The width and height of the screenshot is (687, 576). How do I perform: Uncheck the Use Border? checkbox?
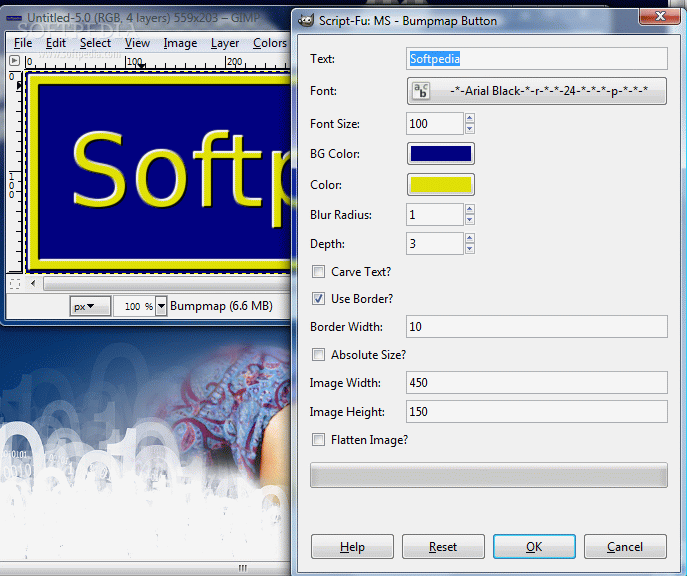tap(319, 299)
